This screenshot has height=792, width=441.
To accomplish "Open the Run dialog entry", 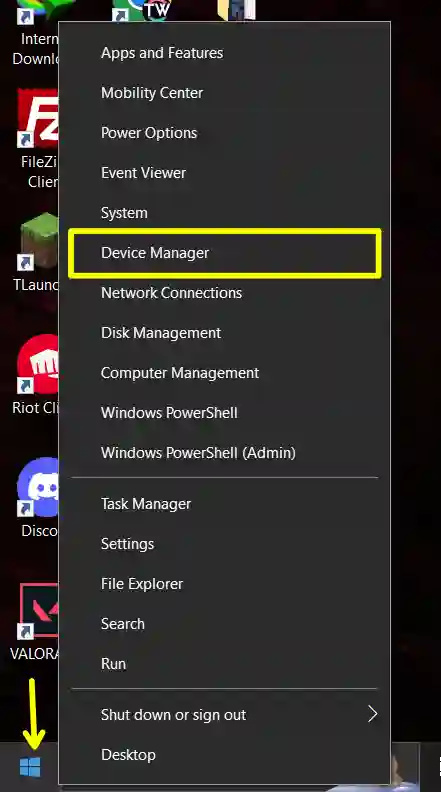I will (224, 664).
